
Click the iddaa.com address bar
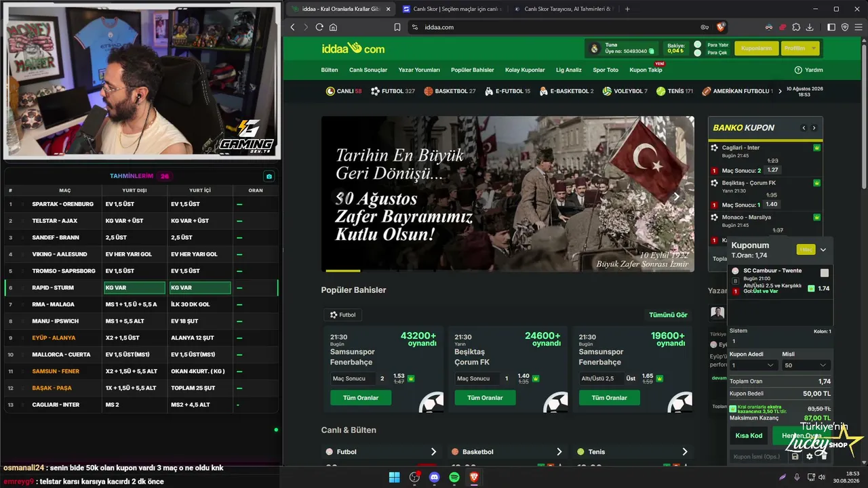[560, 27]
